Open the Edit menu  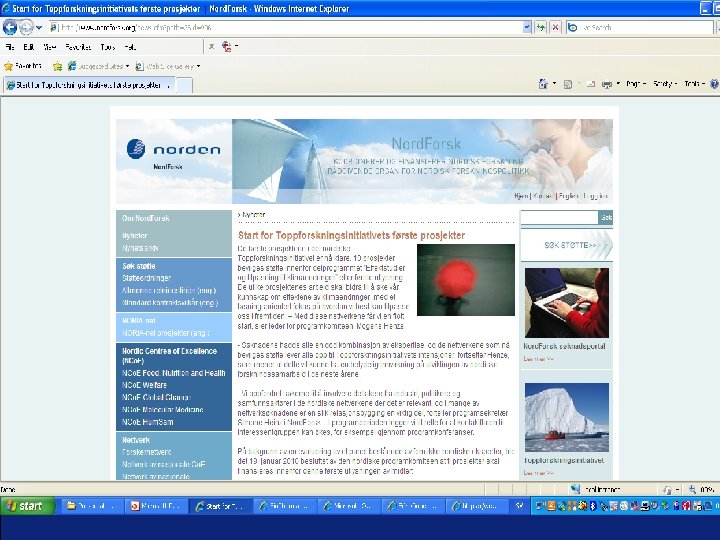pyautogui.click(x=29, y=47)
